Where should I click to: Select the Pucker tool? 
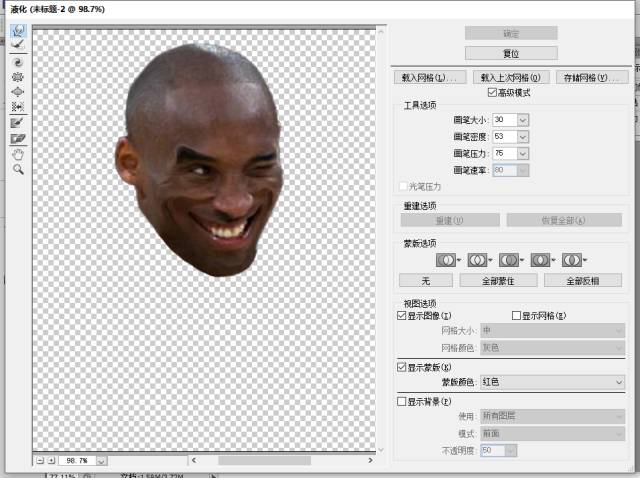(x=18, y=77)
